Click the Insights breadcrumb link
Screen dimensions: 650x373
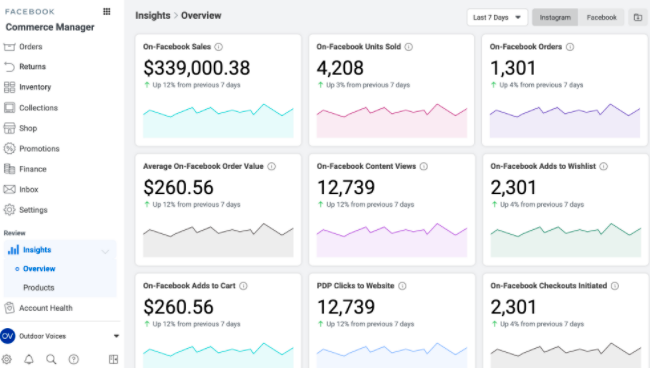pos(153,16)
